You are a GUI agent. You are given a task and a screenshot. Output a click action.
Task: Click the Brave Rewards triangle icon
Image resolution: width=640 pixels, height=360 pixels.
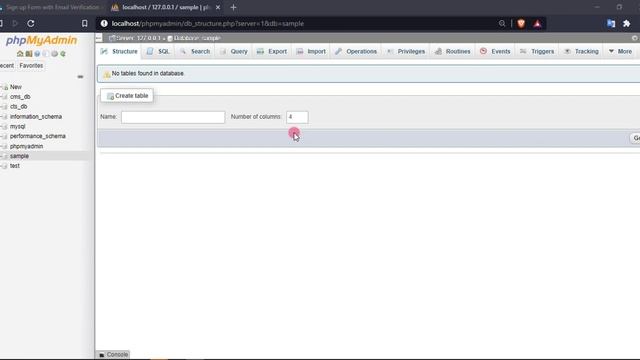[537, 24]
